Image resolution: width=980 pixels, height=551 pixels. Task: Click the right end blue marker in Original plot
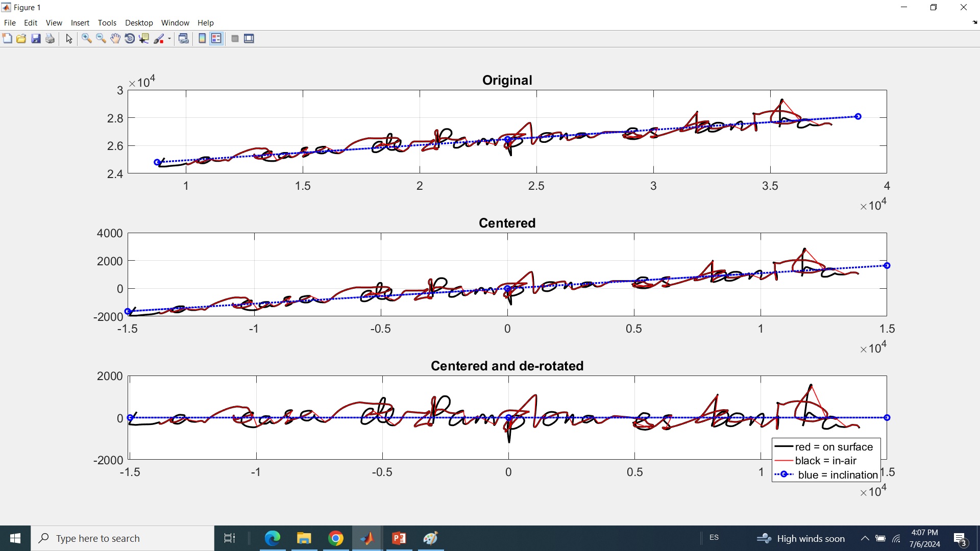click(859, 117)
